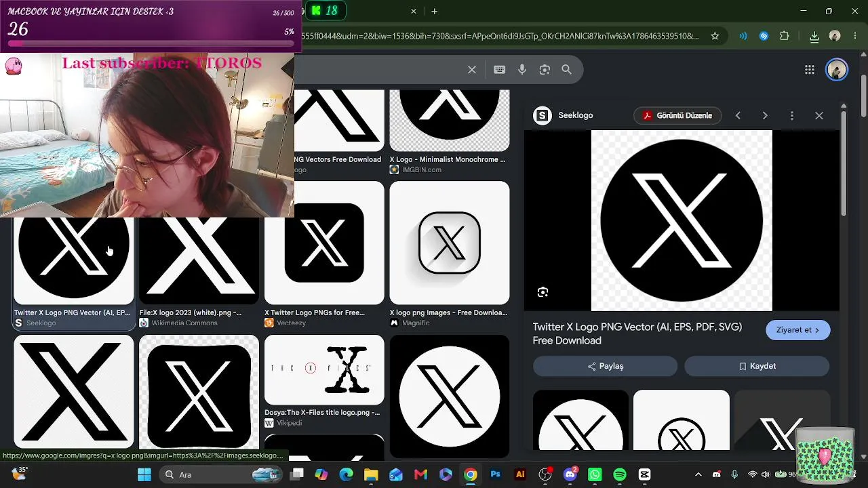Open the Magnific X logo png thumbnail
868x488 pixels.
[x=450, y=243]
